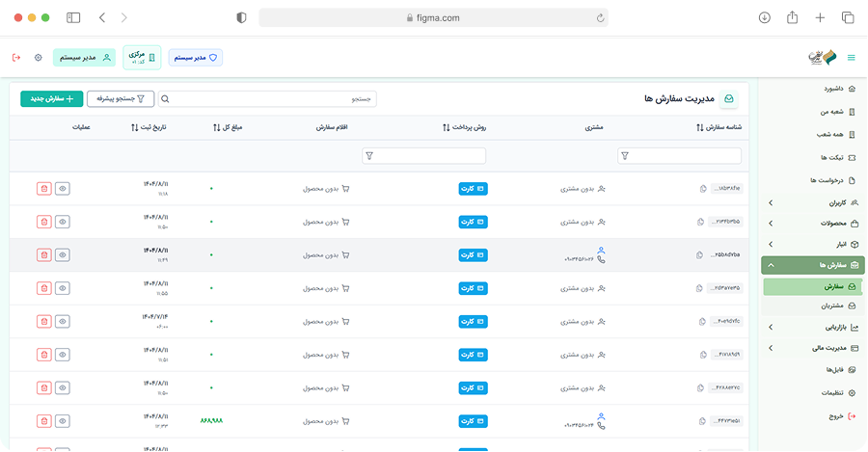Image resolution: width=868 pixels, height=452 pixels.
Task: Open جستجو پیشرفته advanced search button
Action: [x=120, y=98]
